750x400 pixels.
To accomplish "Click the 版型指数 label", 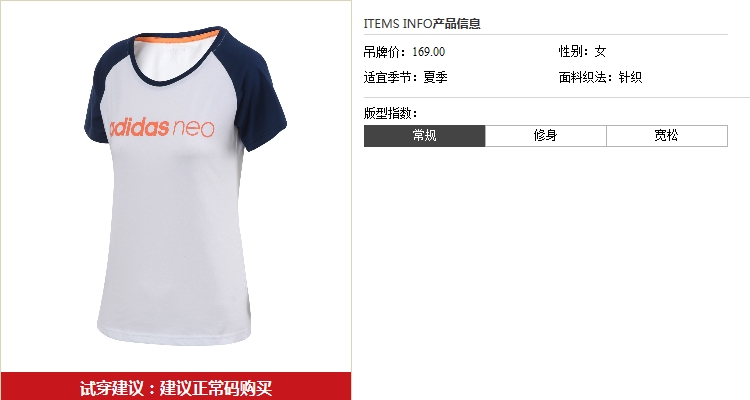I will (390, 113).
